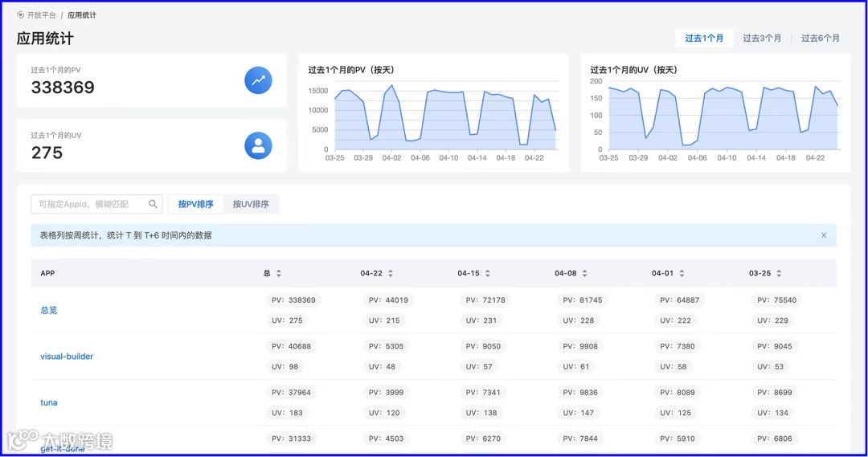Click the PV: 72178 cell
The width and height of the screenshot is (868, 457).
pyautogui.click(x=485, y=300)
